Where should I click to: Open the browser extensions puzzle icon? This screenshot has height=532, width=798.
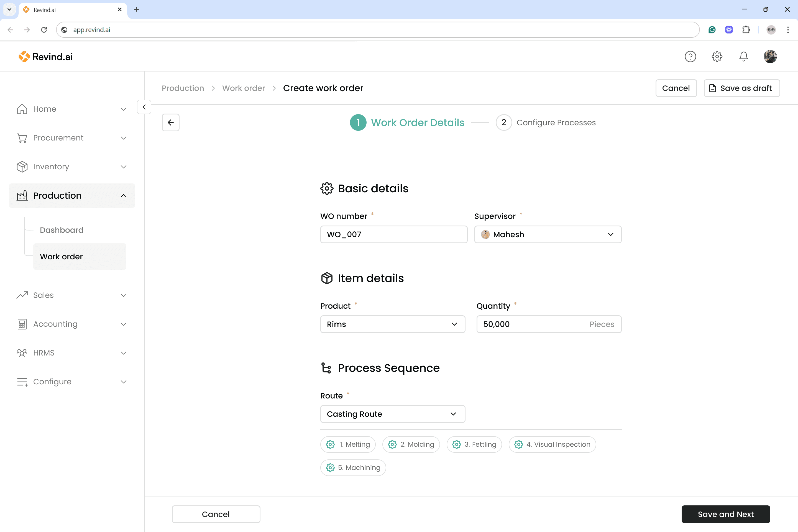[x=746, y=30]
